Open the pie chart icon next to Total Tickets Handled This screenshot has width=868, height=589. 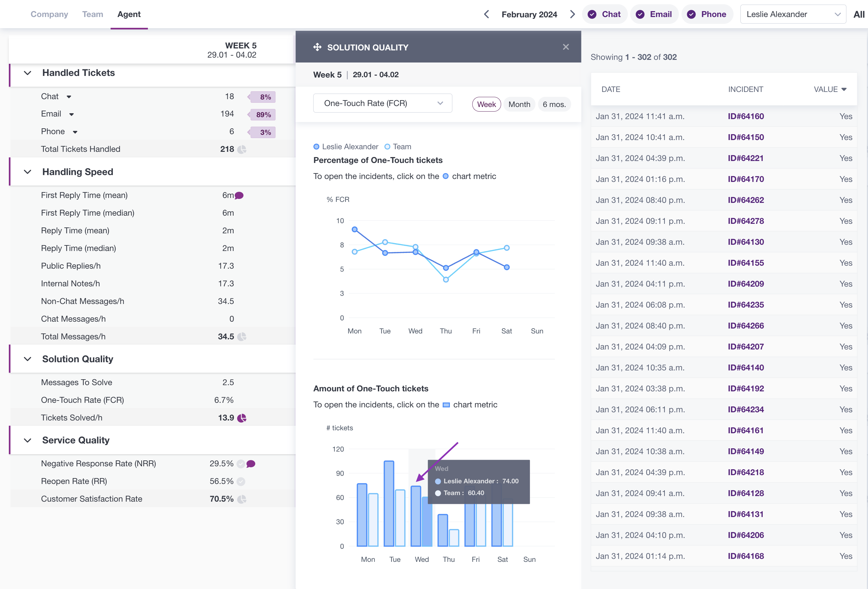pos(242,150)
